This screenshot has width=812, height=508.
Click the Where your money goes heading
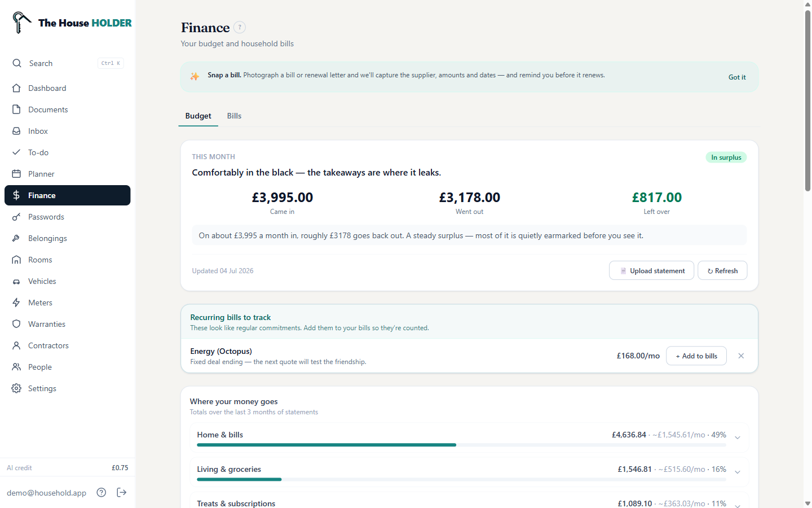pos(234,401)
